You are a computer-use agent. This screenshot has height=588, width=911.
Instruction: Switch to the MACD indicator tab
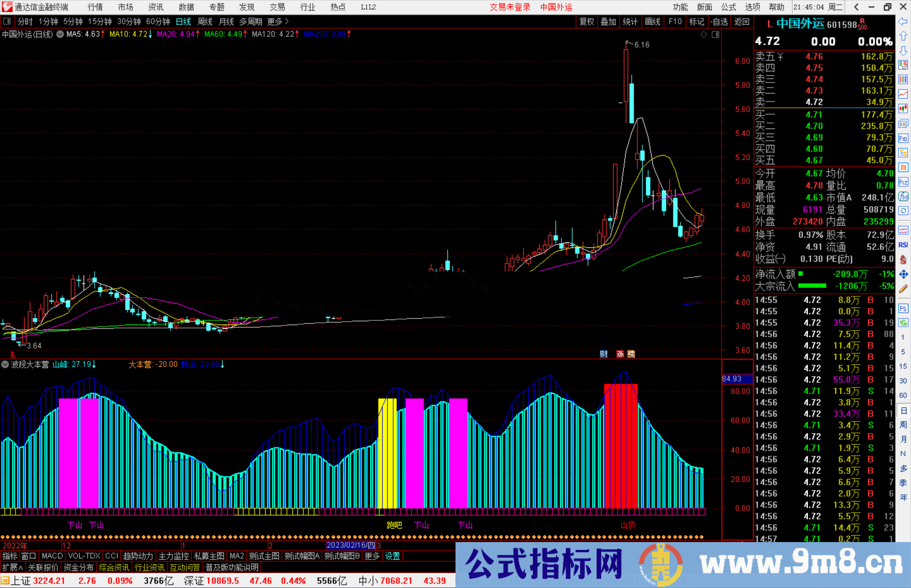tap(52, 556)
